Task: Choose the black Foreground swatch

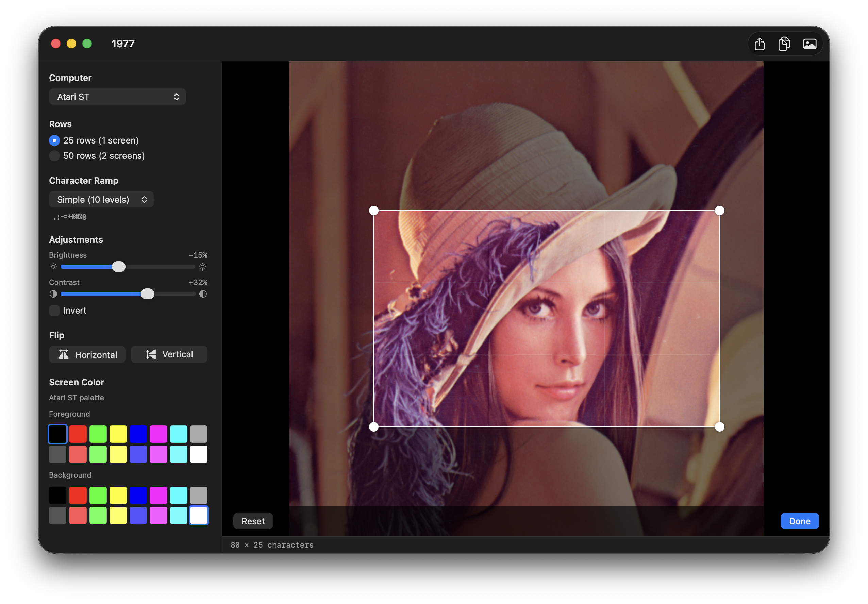Action: [57, 434]
